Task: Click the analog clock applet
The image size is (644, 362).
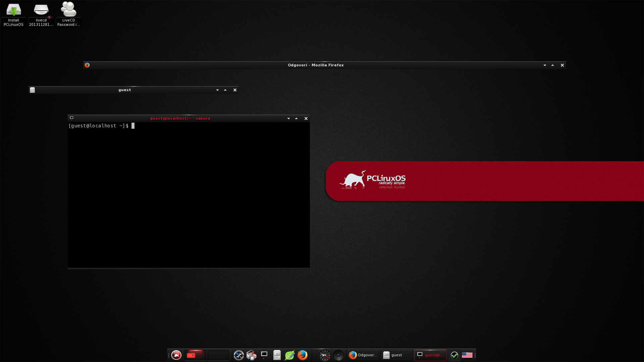Action: tap(325, 355)
